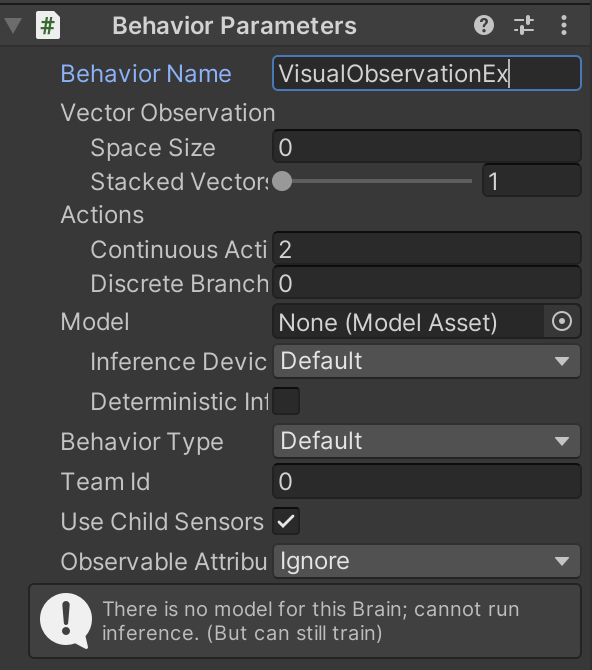Viewport: 592px width, 670px height.
Task: Enable the Deterministic Inference checkbox
Action: 286,401
